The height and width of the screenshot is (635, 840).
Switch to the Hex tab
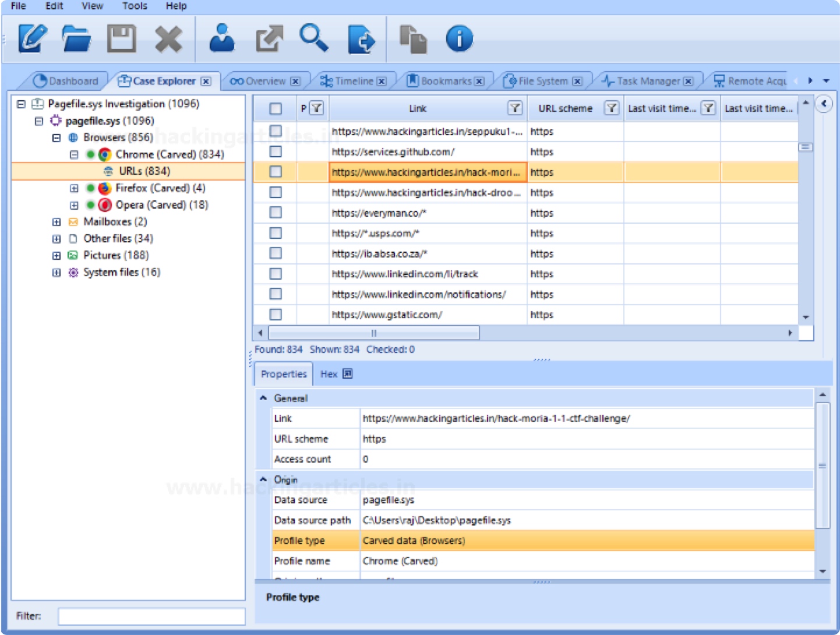(336, 374)
